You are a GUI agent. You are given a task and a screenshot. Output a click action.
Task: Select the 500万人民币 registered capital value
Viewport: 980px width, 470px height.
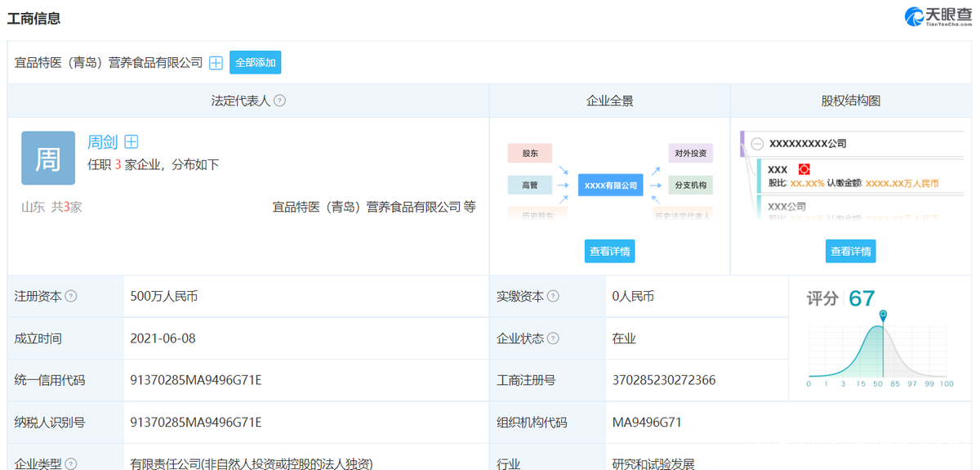164,297
